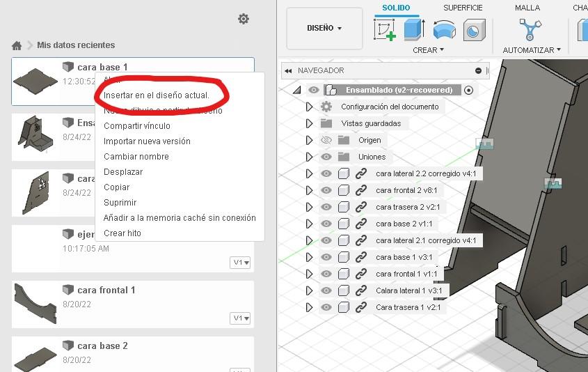This screenshot has width=588, height=372.
Task: Select the Extrude tool
Action: [x=414, y=30]
